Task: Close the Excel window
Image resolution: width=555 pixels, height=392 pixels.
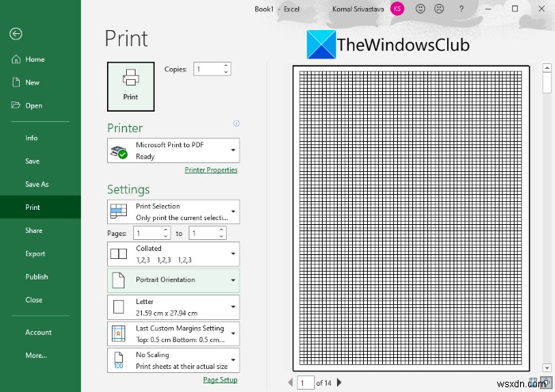Action: (542, 9)
